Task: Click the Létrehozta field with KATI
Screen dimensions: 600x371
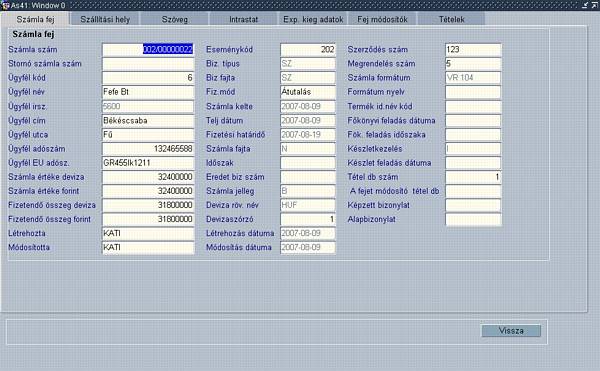Action: [x=148, y=233]
